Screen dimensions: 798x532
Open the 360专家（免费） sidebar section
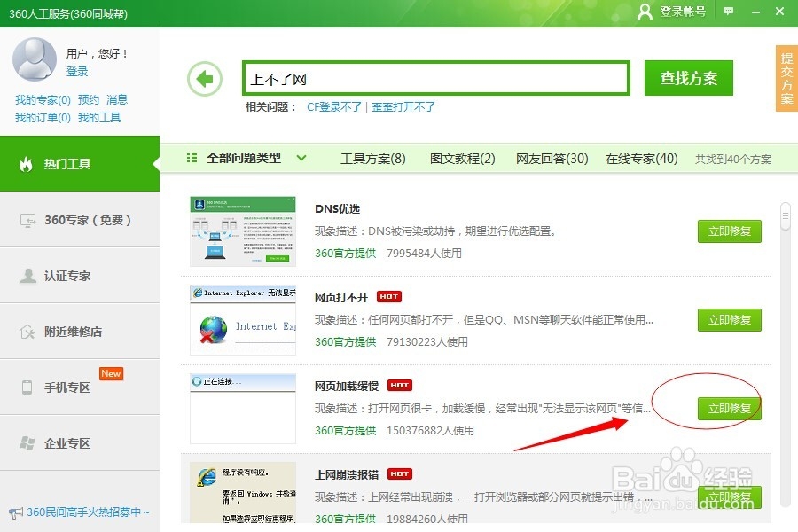[x=80, y=220]
